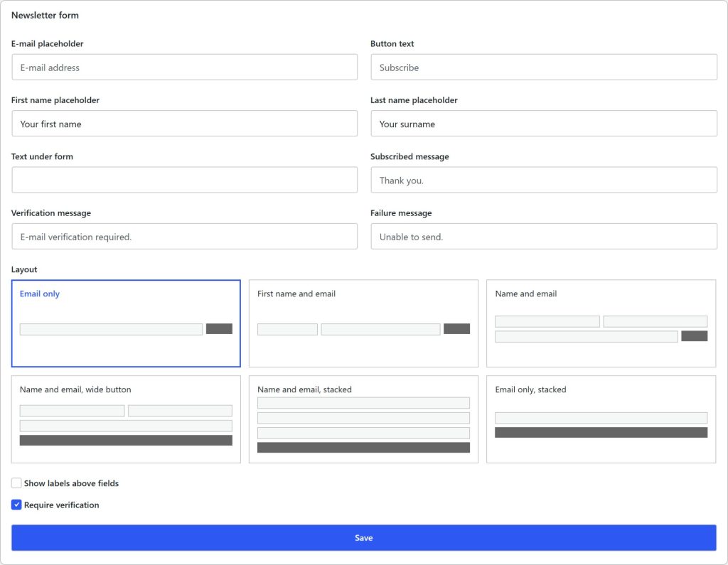Click the Layout section label

point(24,269)
